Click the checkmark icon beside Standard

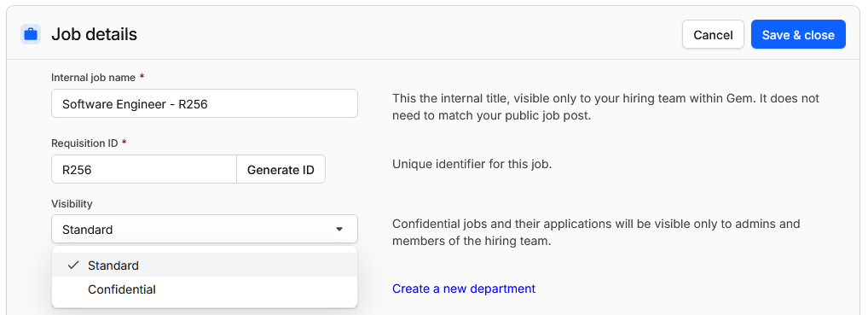(x=73, y=265)
